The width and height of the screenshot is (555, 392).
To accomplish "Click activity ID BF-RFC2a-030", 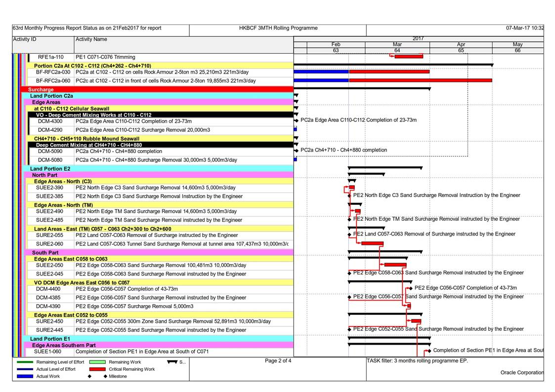I will tap(53, 72).
